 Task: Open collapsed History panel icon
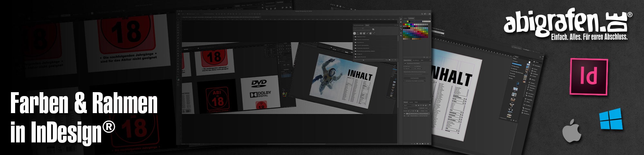[401, 19]
